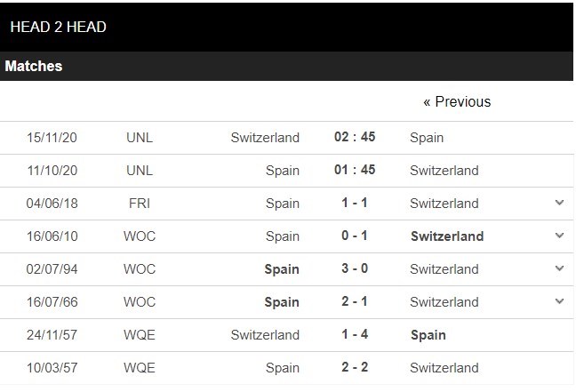Click the « Previous matches link
This screenshot has width=576, height=392.
[457, 101]
